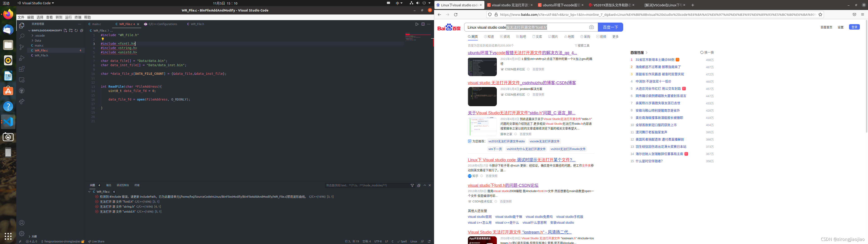Screen dimensions: 868x244
Task: Open the Source Control view
Action: point(21,47)
